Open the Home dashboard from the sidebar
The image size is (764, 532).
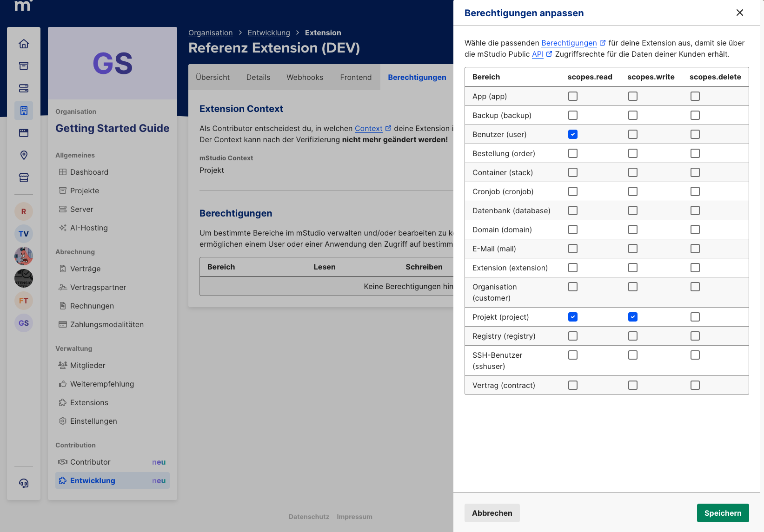tap(24, 44)
